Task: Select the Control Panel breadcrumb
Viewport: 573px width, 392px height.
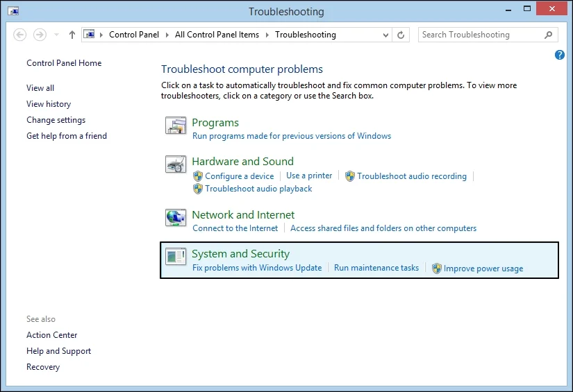Action: click(134, 35)
